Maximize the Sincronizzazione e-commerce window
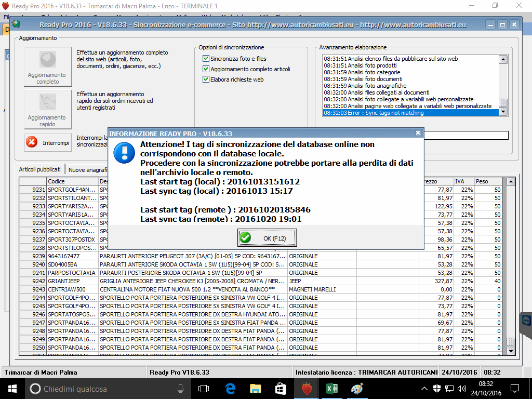 [502, 24]
